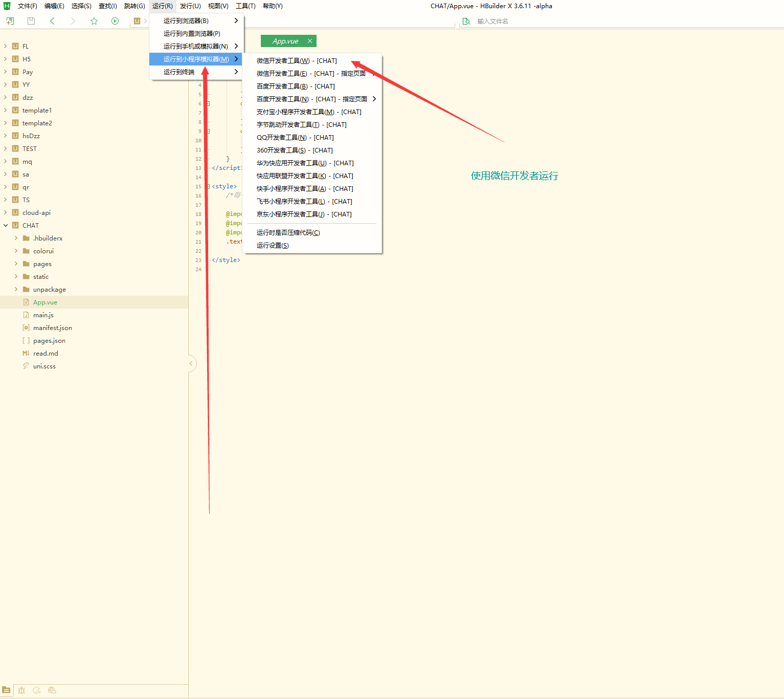Open the cloud globe panel icon
Viewport: 784px width, 699px height.
[52, 690]
